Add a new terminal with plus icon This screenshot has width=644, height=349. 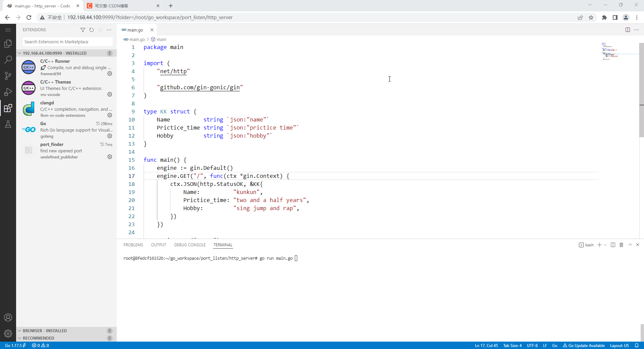(x=599, y=245)
